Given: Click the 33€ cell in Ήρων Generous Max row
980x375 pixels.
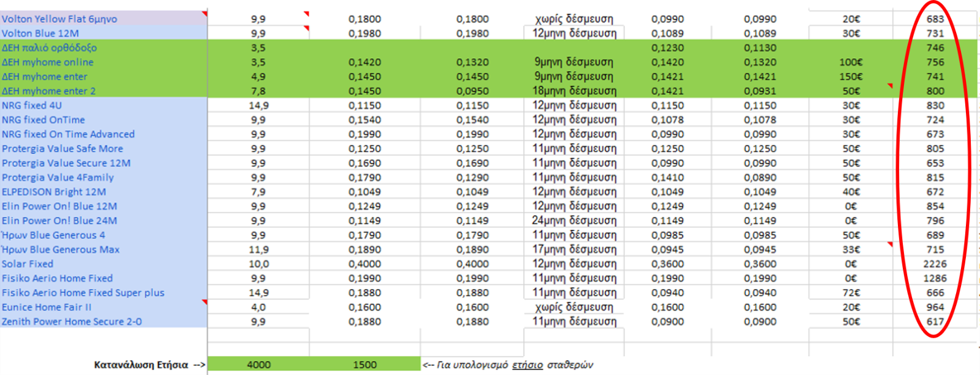Looking at the screenshot, I should (851, 249).
